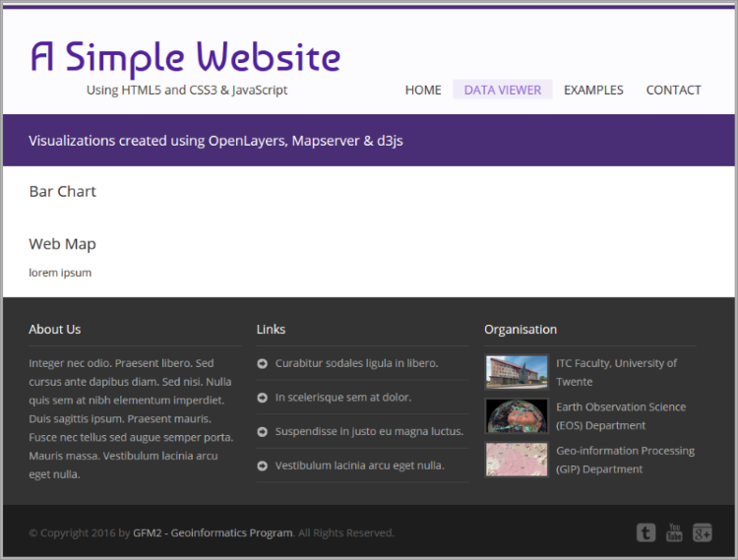Go to the HOME menu item
Image resolution: width=738 pixels, height=560 pixels.
(423, 90)
